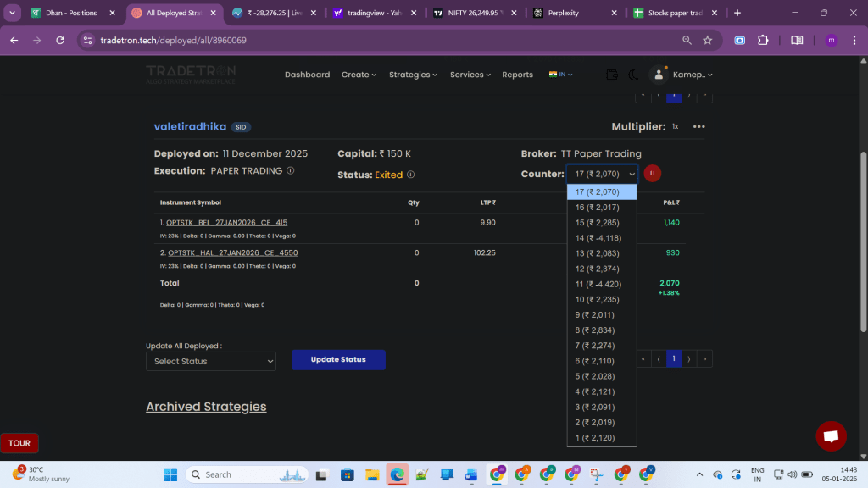Click the browser address bar
The height and width of the screenshot is (488, 868).
click(381, 40)
